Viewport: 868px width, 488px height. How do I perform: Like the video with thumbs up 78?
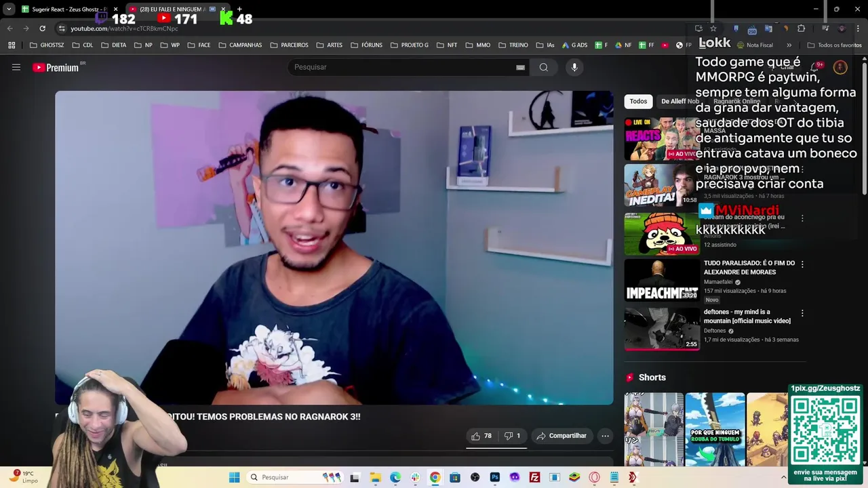point(481,436)
